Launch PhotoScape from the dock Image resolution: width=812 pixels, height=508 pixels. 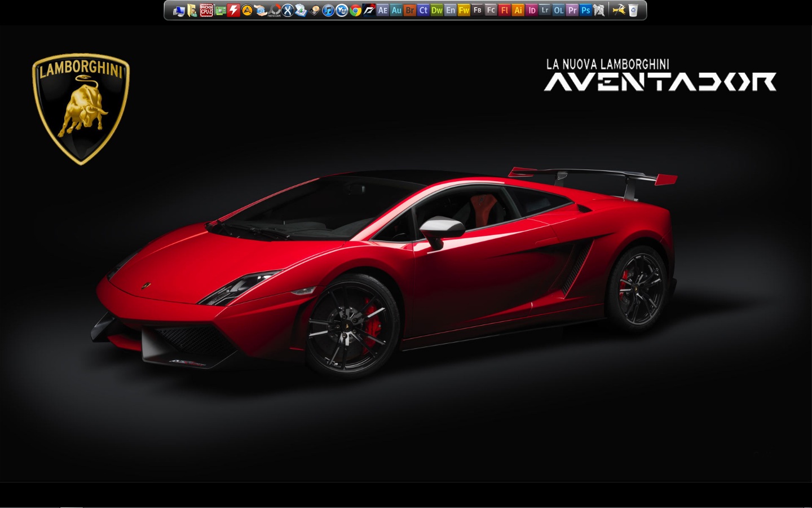[274, 10]
